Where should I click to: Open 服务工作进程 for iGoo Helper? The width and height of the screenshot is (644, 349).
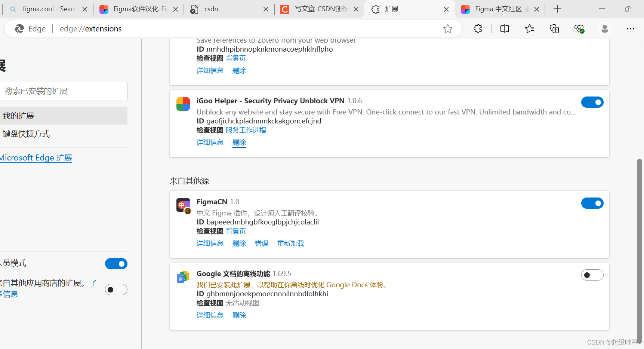[246, 130]
